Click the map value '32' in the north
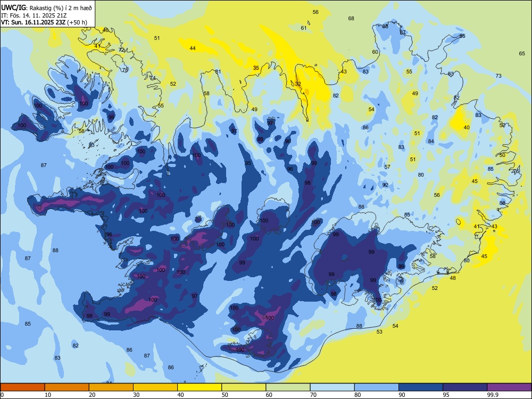Viewport: 532px width, 399px height. (298, 84)
